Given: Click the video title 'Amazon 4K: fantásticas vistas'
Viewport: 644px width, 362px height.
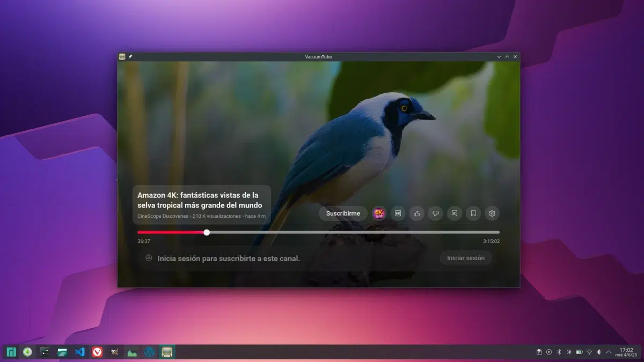Looking at the screenshot, I should 200,200.
